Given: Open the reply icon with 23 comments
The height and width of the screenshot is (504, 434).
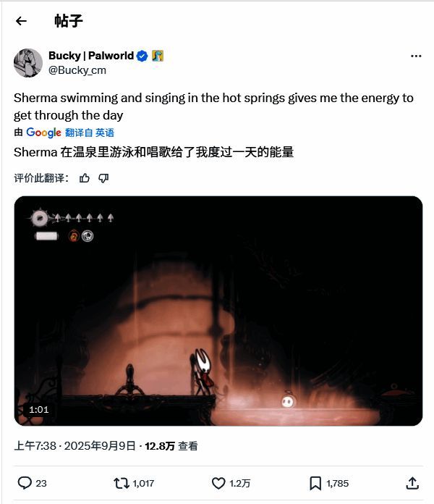Looking at the screenshot, I should (x=32, y=483).
